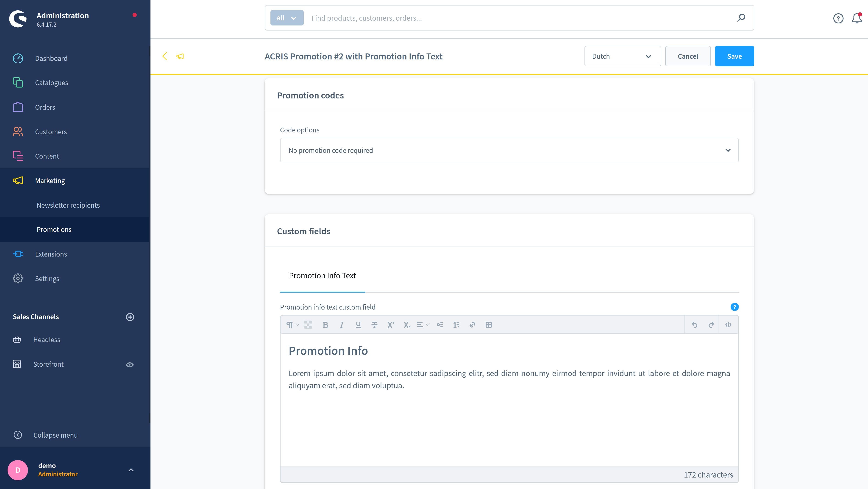The image size is (868, 489).
Task: Open the Settings gear icon
Action: coord(18,279)
